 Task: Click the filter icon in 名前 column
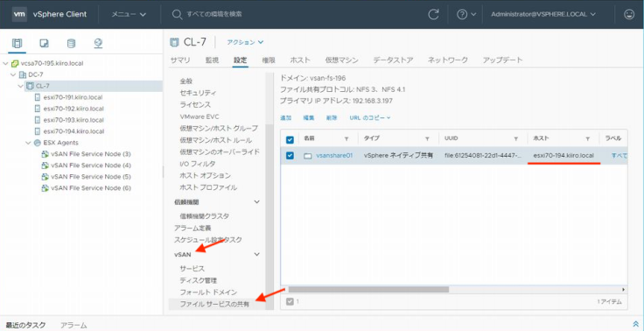(346, 139)
